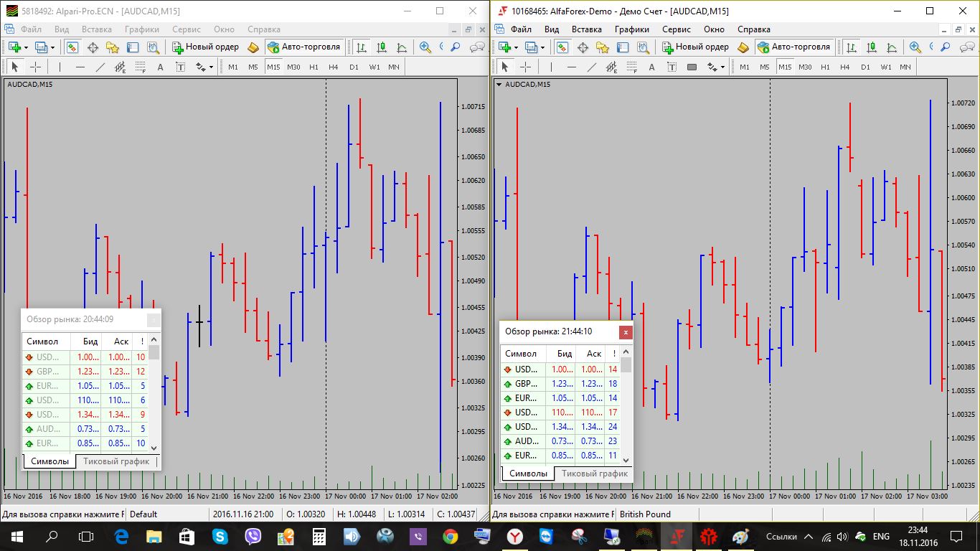Open Strategy Tester icon in Alpari window
Screen dimensions: 980x551
(153, 47)
